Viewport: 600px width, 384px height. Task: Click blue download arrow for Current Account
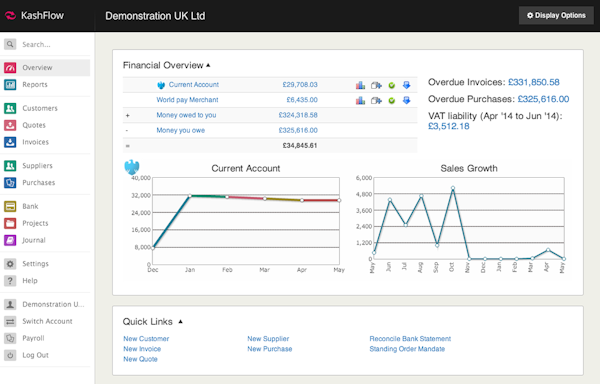tap(406, 85)
